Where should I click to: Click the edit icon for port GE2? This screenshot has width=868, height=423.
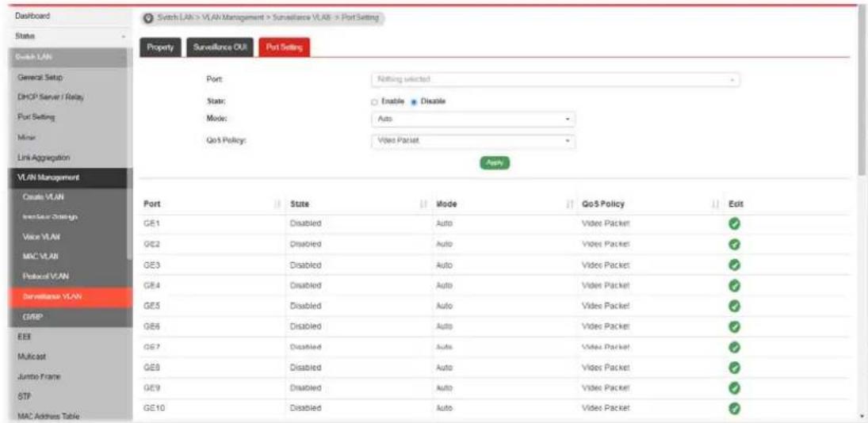735,245
